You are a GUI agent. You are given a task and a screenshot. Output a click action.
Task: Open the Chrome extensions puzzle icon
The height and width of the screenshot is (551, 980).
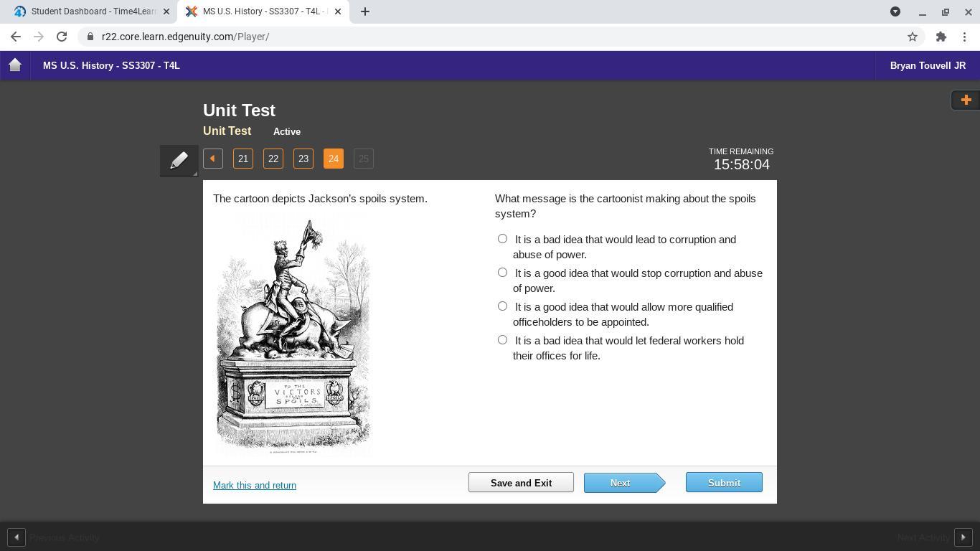[x=941, y=37]
